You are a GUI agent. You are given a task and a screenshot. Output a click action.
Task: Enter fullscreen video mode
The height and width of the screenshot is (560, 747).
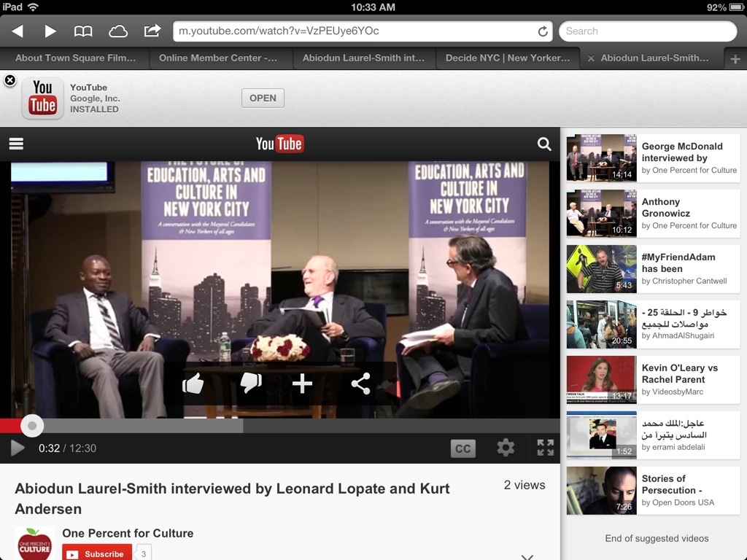(x=545, y=448)
